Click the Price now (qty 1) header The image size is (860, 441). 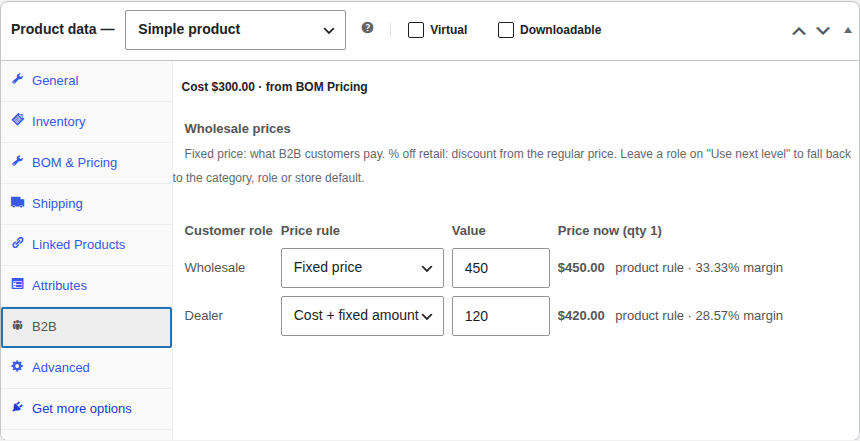tap(610, 231)
